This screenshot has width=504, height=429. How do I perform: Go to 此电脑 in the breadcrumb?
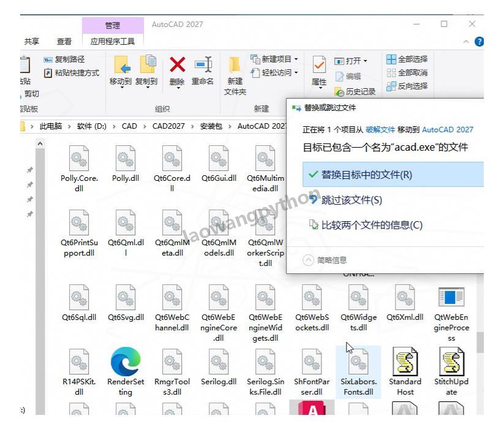pos(50,126)
